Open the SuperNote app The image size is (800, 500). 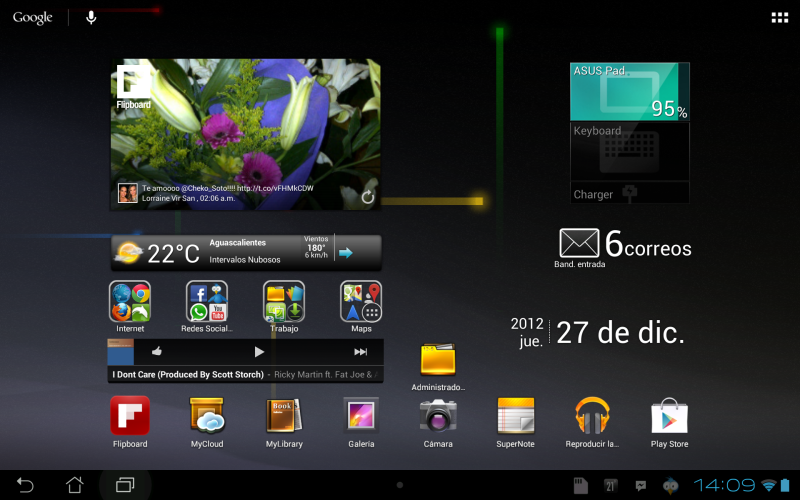pyautogui.click(x=516, y=415)
